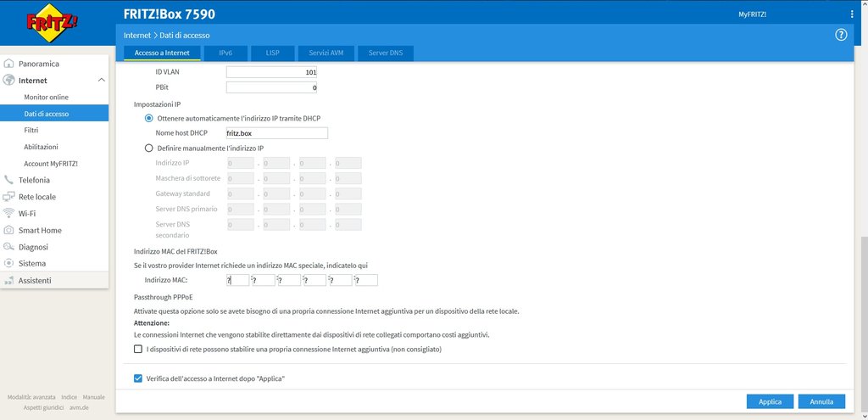Click the Wi-Fi signal icon
Screen dimensions: 868x420
[x=8, y=213]
